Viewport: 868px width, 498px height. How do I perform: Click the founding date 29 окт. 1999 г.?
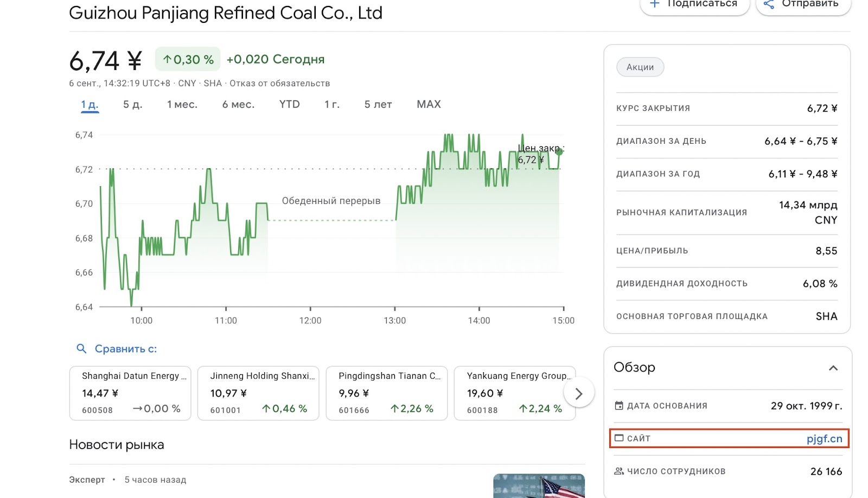[x=806, y=406]
